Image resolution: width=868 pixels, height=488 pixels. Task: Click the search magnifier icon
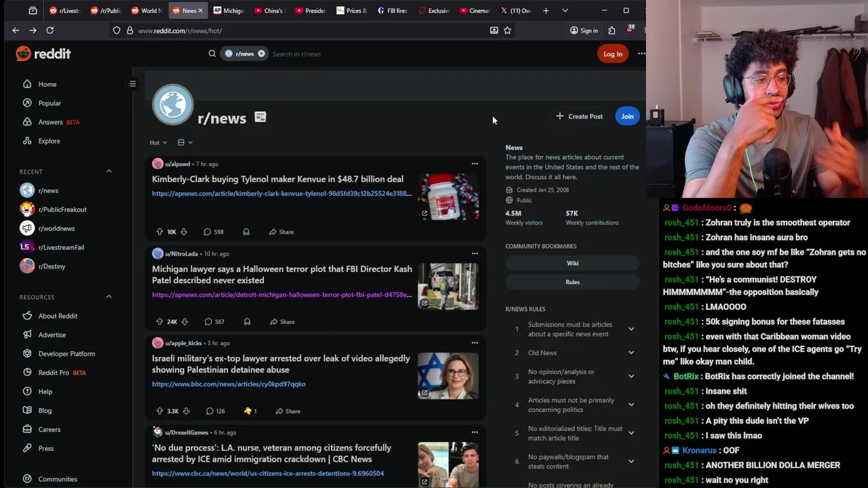tap(212, 54)
